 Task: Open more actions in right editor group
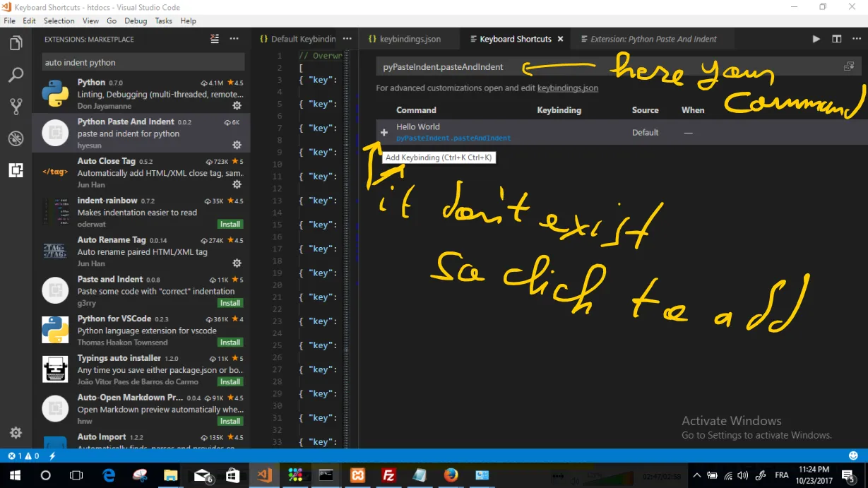coord(857,40)
